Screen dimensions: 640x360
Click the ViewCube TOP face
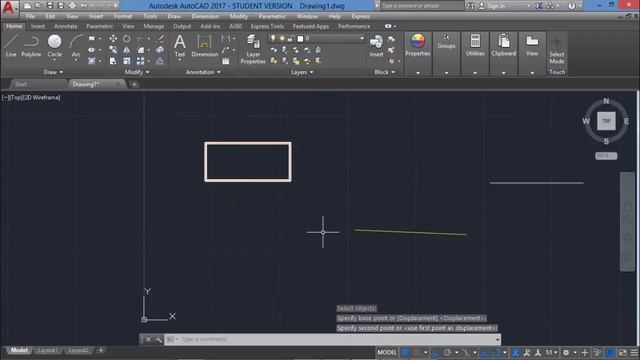(606, 121)
